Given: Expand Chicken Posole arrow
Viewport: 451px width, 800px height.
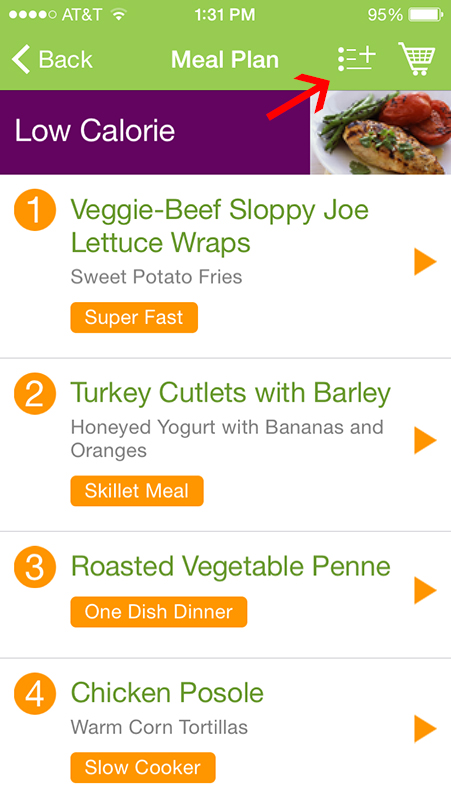Looking at the screenshot, I should pyautogui.click(x=425, y=729).
